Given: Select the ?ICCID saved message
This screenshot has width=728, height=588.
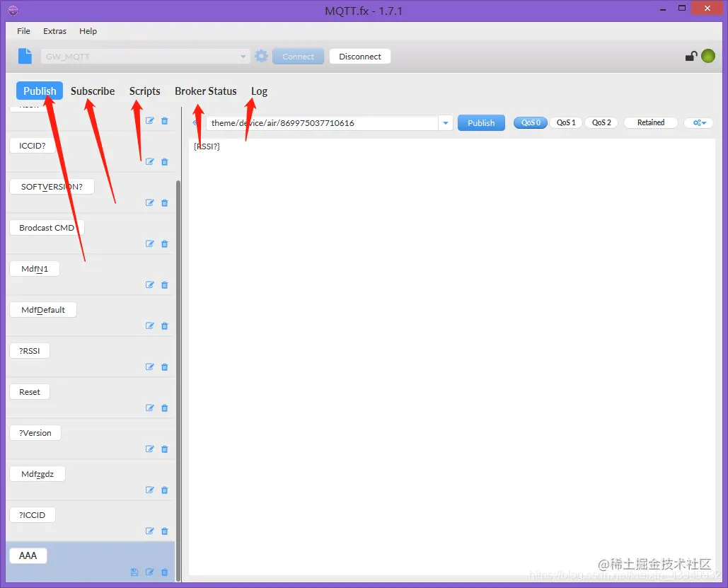Looking at the screenshot, I should 32,515.
